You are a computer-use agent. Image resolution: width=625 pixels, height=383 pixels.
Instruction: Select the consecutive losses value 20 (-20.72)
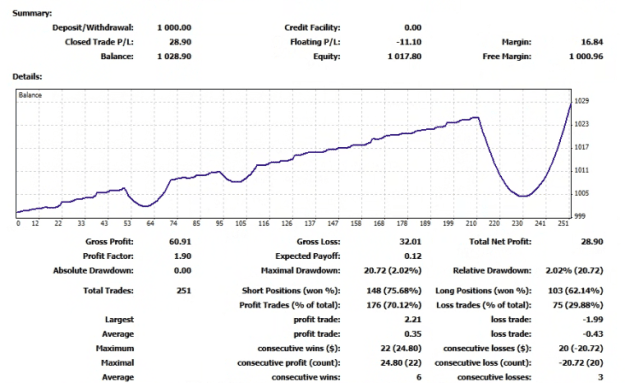click(x=581, y=348)
